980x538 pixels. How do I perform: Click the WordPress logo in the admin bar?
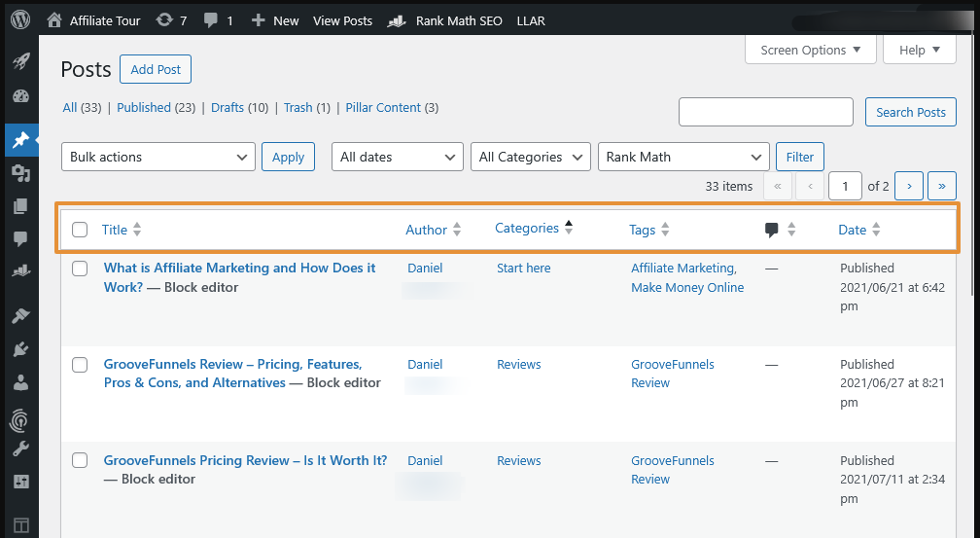click(x=20, y=19)
